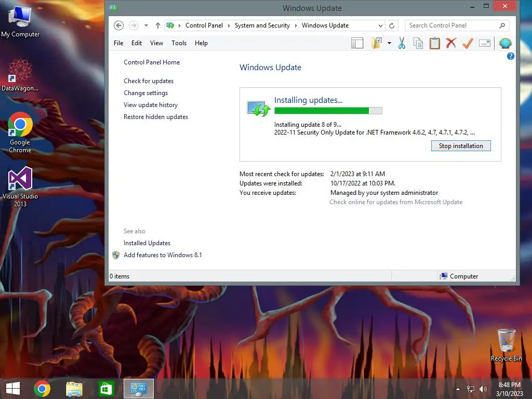
Task: Click the Back navigation arrow
Action: click(118, 25)
